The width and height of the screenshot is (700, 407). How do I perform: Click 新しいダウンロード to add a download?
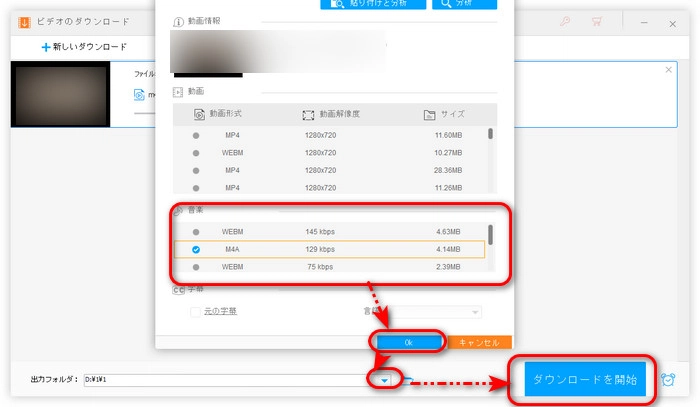[x=84, y=47]
